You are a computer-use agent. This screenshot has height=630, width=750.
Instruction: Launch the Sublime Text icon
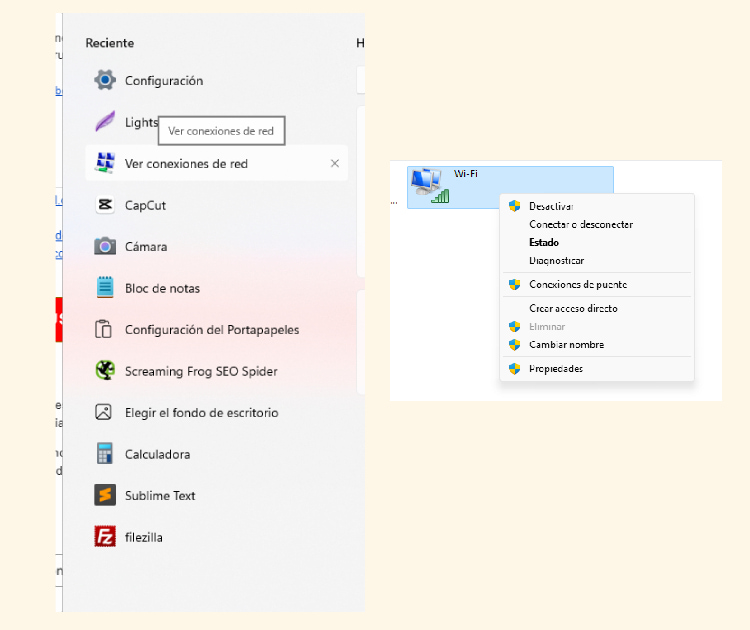(x=105, y=495)
